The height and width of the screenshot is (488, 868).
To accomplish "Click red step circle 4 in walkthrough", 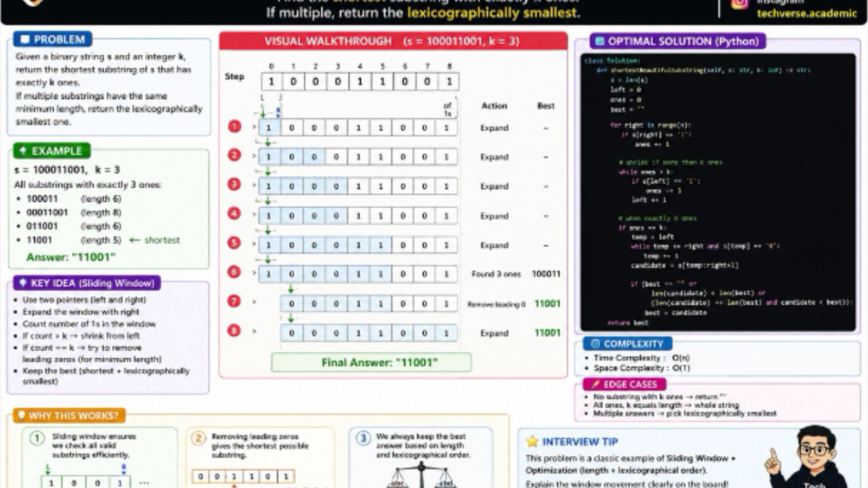I will pos(234,213).
